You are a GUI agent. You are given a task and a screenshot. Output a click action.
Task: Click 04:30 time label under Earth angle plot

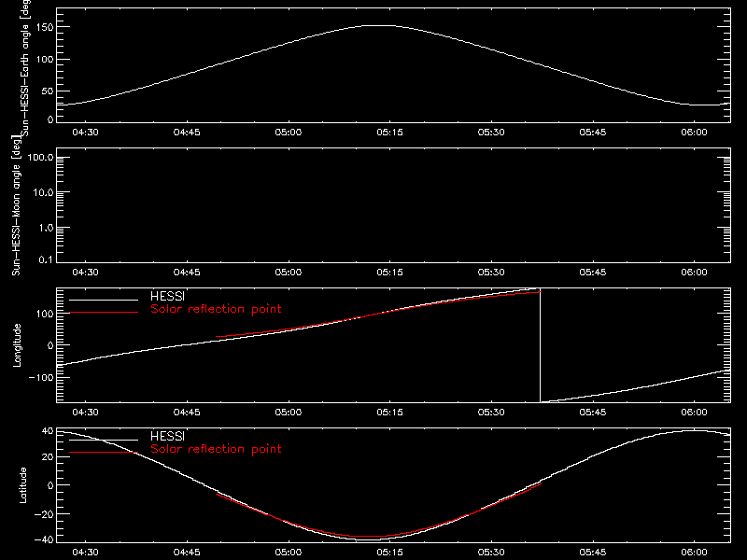click(x=85, y=133)
